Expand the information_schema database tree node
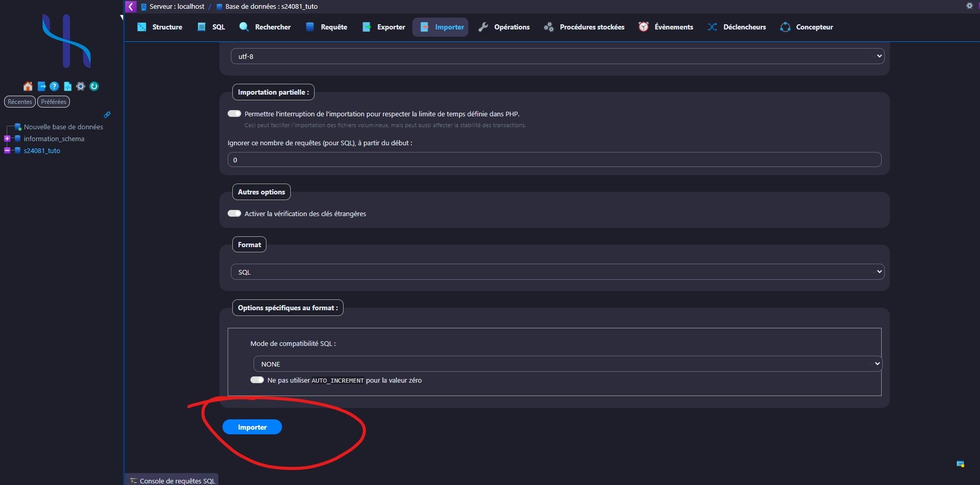 [x=7, y=139]
